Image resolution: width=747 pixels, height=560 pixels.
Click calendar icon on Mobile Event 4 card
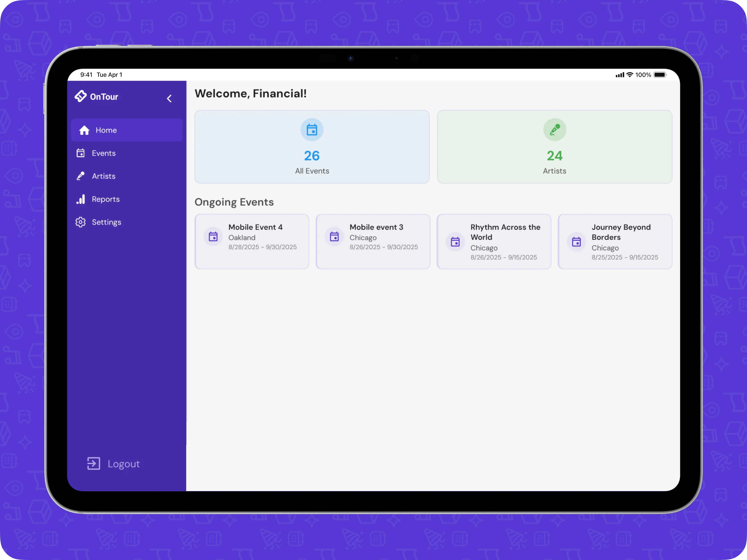213,237
